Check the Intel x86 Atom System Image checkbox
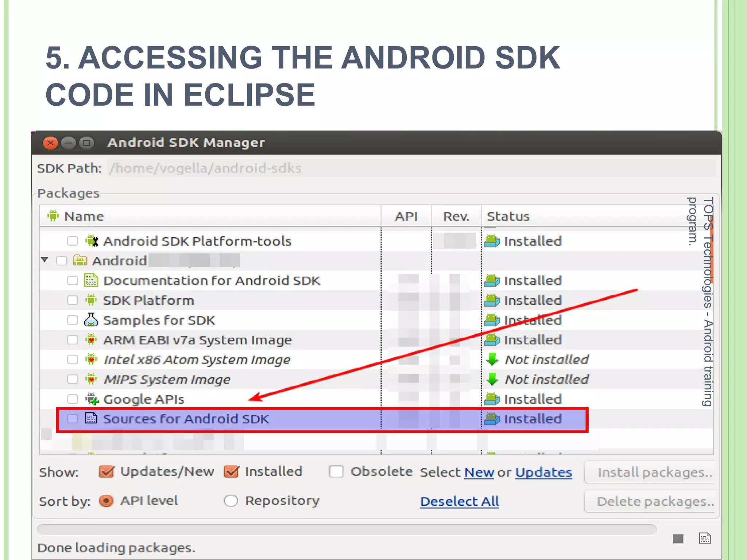 (73, 359)
